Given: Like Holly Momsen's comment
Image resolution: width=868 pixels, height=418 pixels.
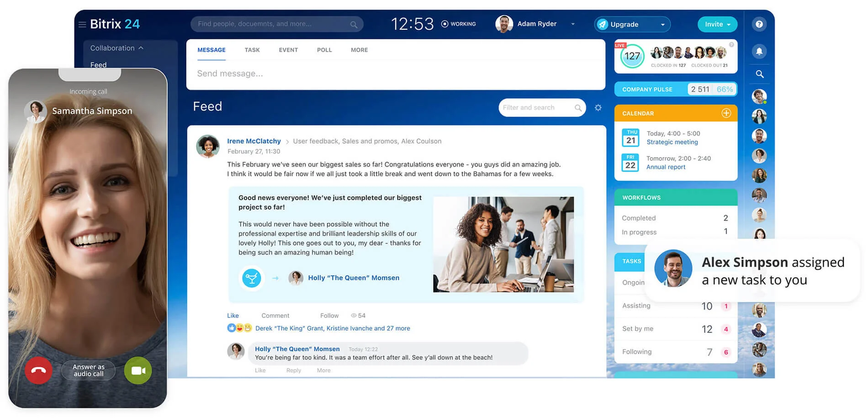Looking at the screenshot, I should tap(260, 370).
